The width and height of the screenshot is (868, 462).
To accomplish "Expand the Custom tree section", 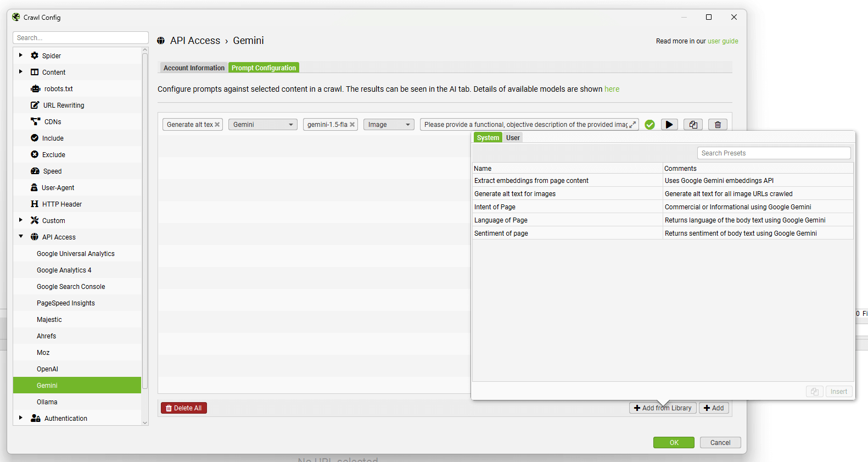I will [21, 220].
